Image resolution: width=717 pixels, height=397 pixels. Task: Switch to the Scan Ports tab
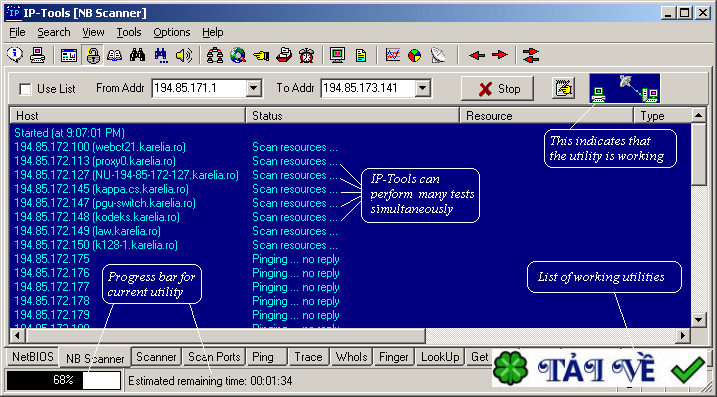(x=214, y=357)
